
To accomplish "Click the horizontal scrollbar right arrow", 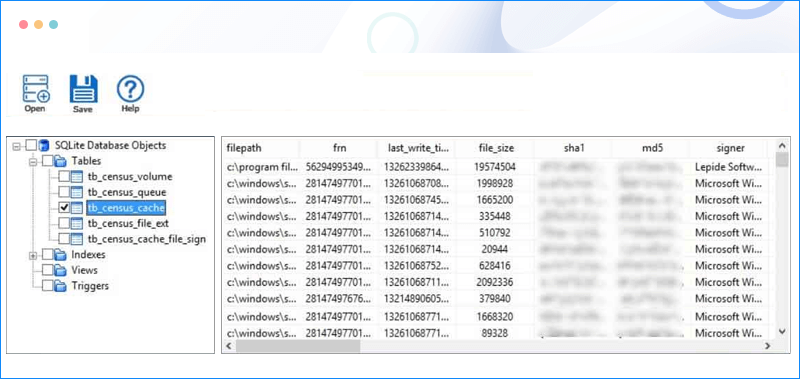I will [767, 346].
